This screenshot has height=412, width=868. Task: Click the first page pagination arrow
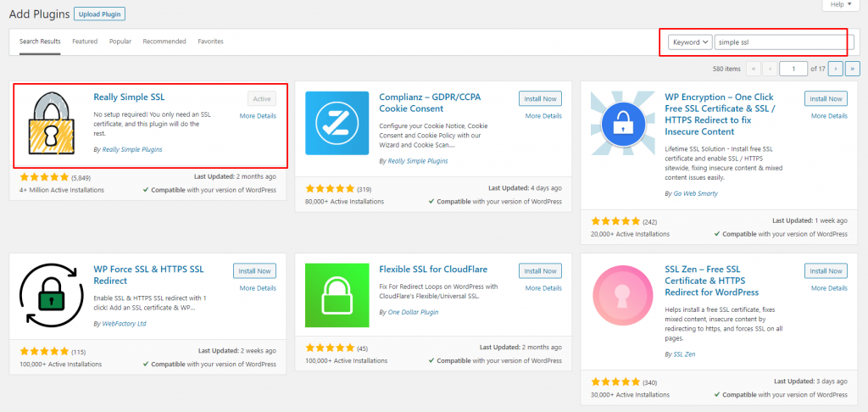(754, 69)
